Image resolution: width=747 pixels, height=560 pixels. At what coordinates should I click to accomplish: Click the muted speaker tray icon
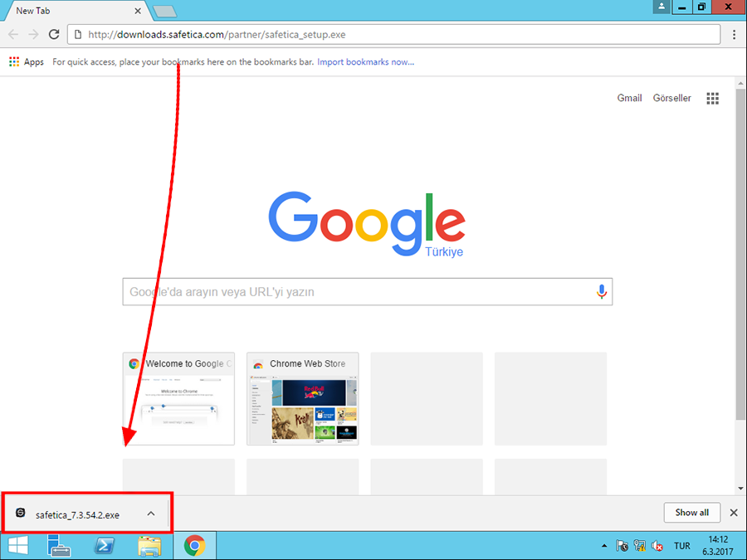click(657, 546)
